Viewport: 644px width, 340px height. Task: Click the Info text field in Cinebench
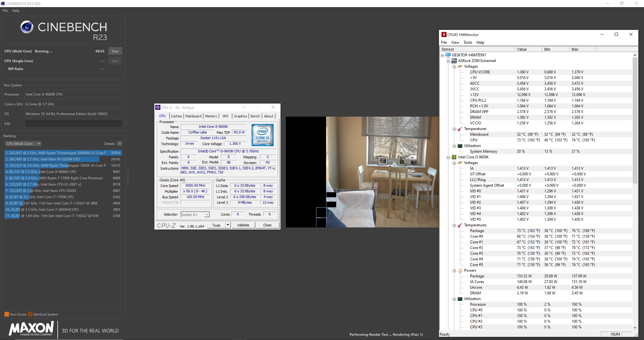[73, 123]
